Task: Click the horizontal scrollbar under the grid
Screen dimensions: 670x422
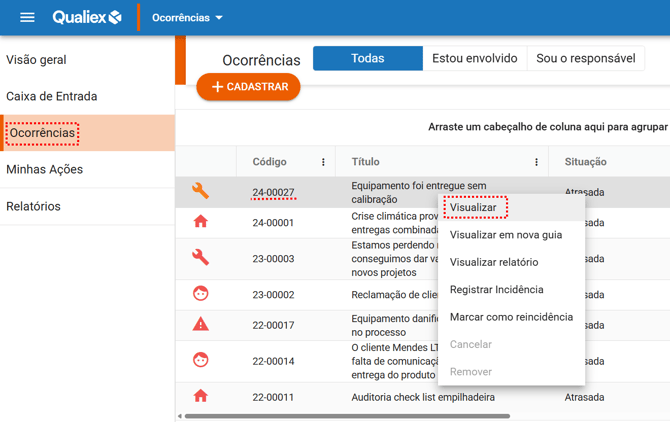Action: tap(345, 416)
